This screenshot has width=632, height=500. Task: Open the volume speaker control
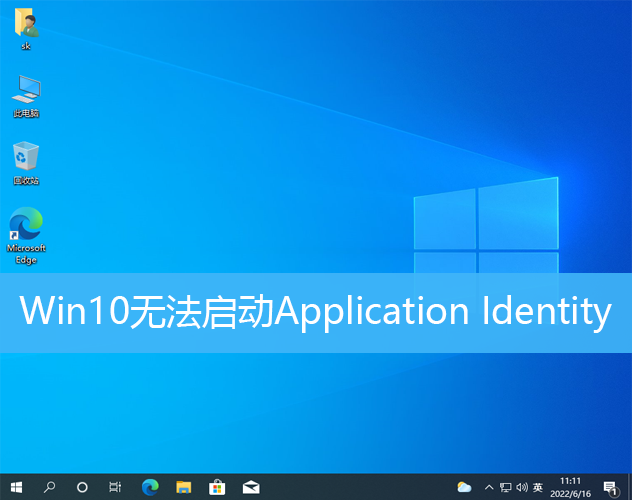pyautogui.click(x=521, y=487)
